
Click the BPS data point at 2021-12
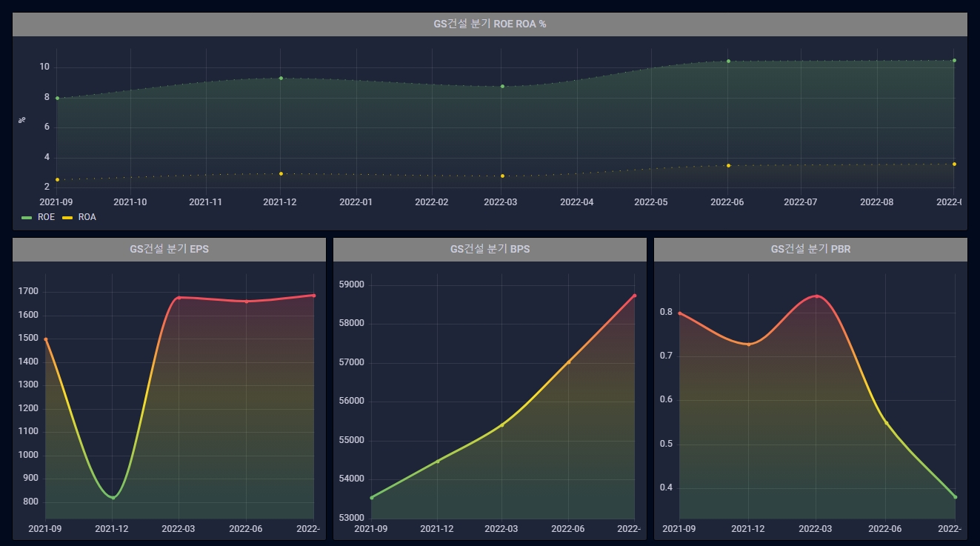pos(437,461)
